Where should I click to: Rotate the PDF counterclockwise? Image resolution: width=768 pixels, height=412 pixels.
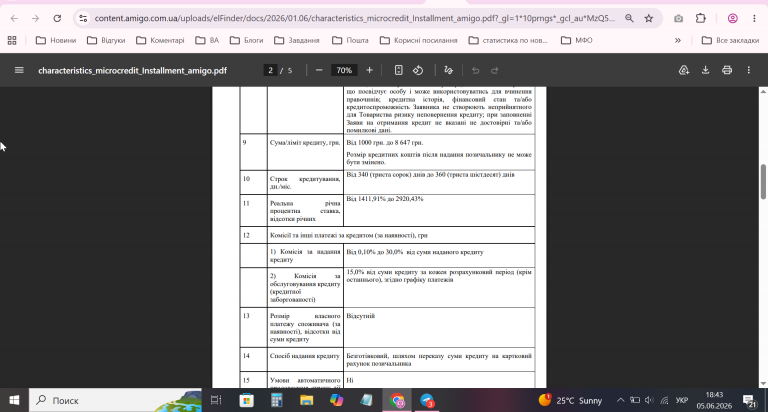418,70
